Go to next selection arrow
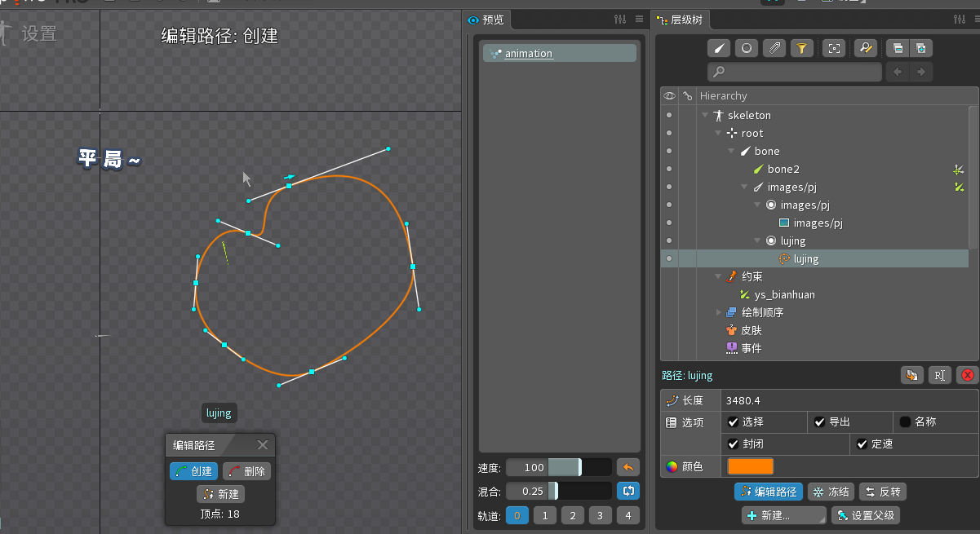980x534 pixels. (x=921, y=73)
